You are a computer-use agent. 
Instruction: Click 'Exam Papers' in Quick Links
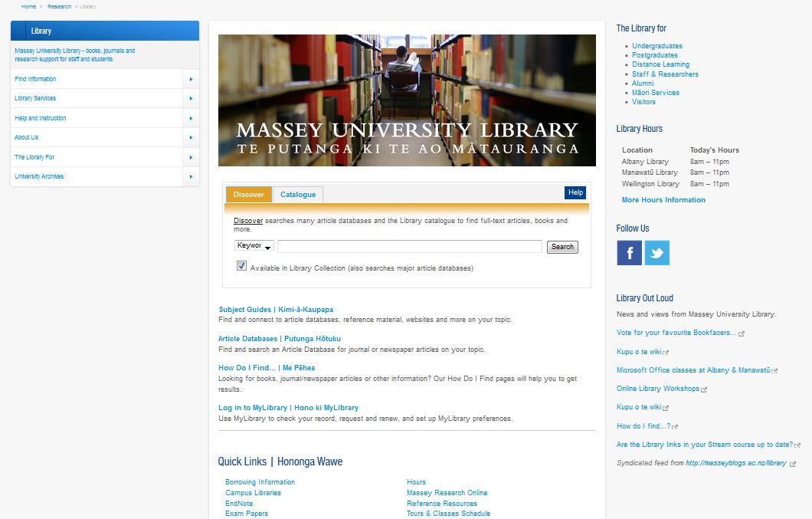pyautogui.click(x=247, y=513)
